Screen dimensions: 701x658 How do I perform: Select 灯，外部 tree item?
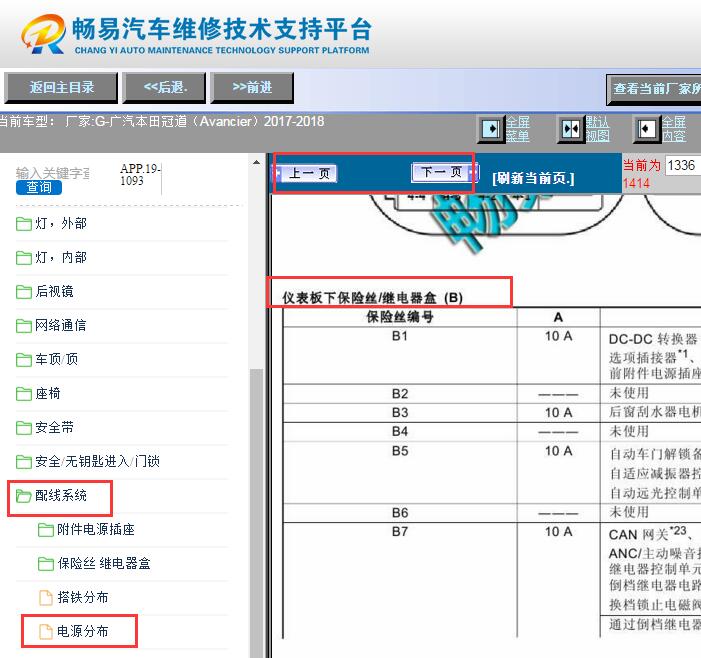pyautogui.click(x=61, y=224)
